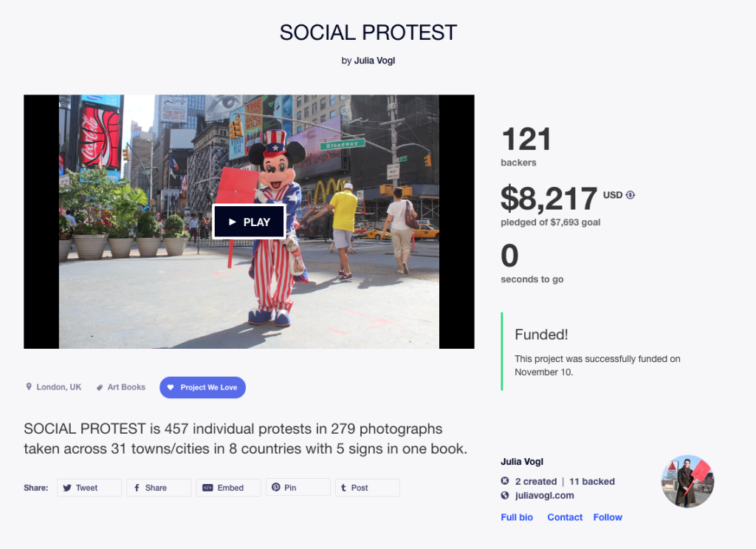Click the currency selector icon beside USD
Image resolution: width=756 pixels, height=549 pixels.
630,195
